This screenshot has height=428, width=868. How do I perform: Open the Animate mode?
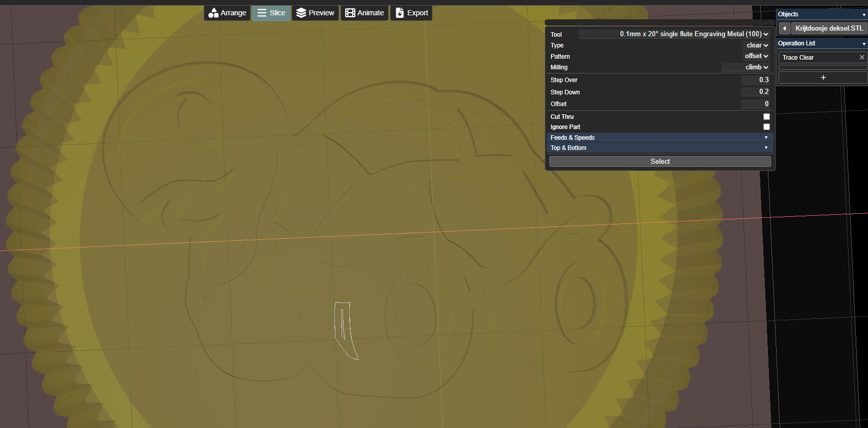[x=365, y=13]
